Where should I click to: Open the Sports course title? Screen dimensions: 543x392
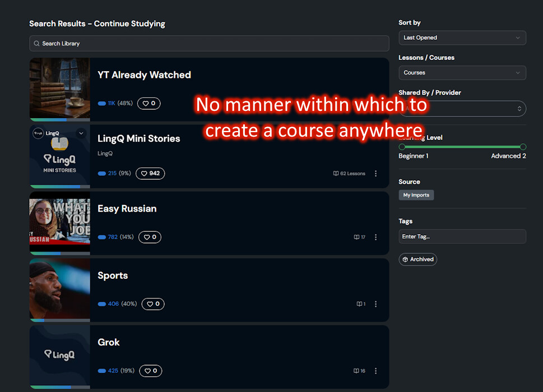tap(113, 276)
